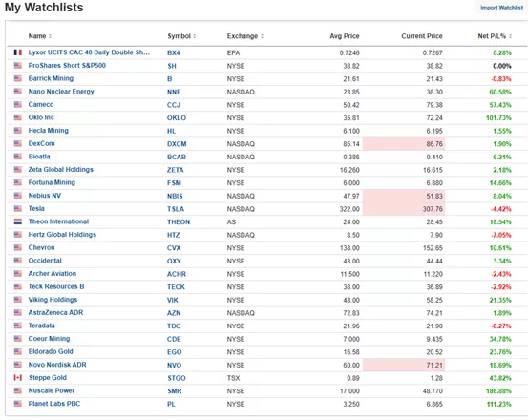Click the US flag beside Occidental
The height and width of the screenshot is (420, 528).
pos(18,261)
